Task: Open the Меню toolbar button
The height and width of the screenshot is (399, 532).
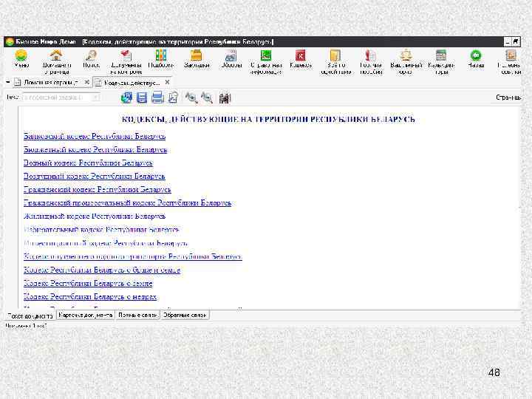Action: click(x=21, y=59)
